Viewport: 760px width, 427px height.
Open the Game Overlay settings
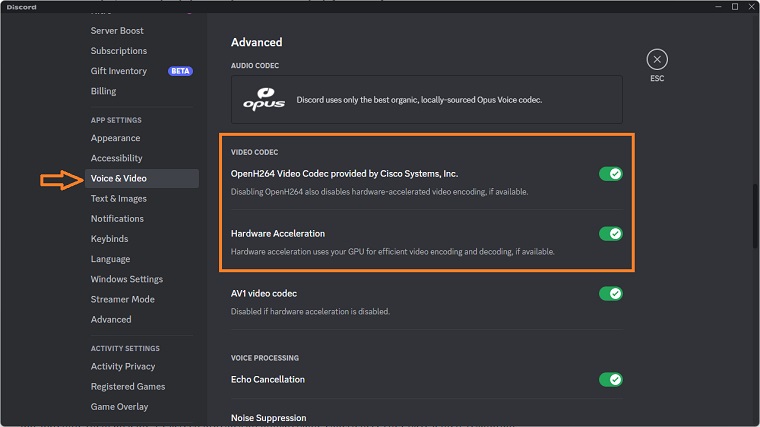tap(119, 407)
